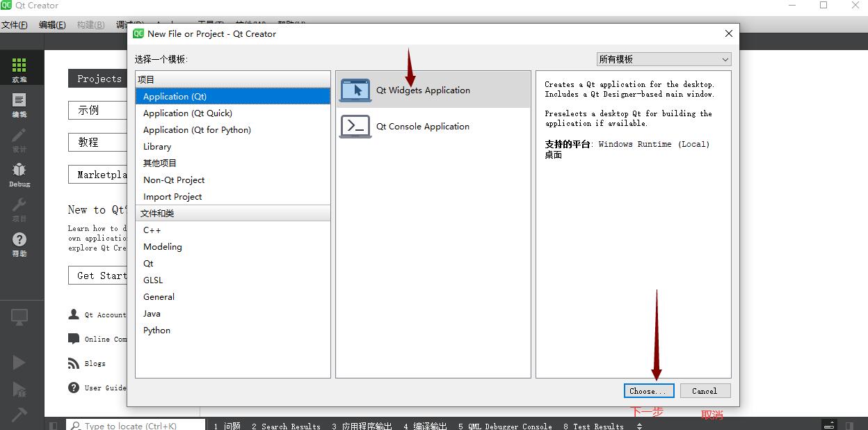Click the output panes up-down arrows
The width and height of the screenshot is (868, 430).
639,426
